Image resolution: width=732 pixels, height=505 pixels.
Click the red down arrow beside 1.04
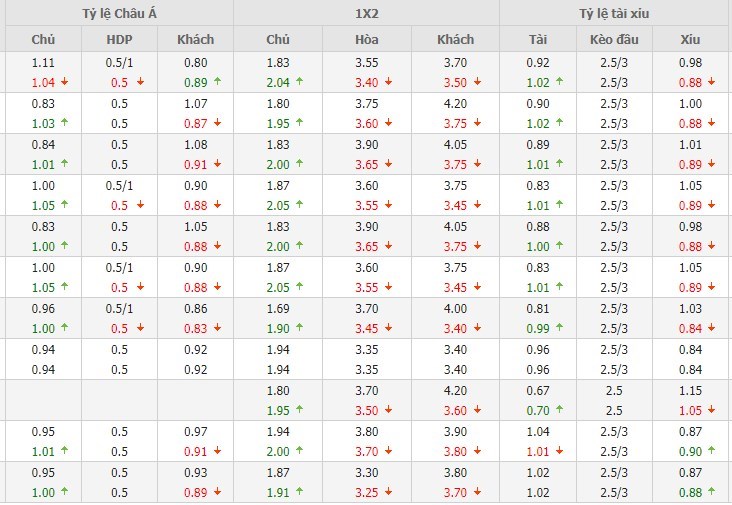[64, 83]
